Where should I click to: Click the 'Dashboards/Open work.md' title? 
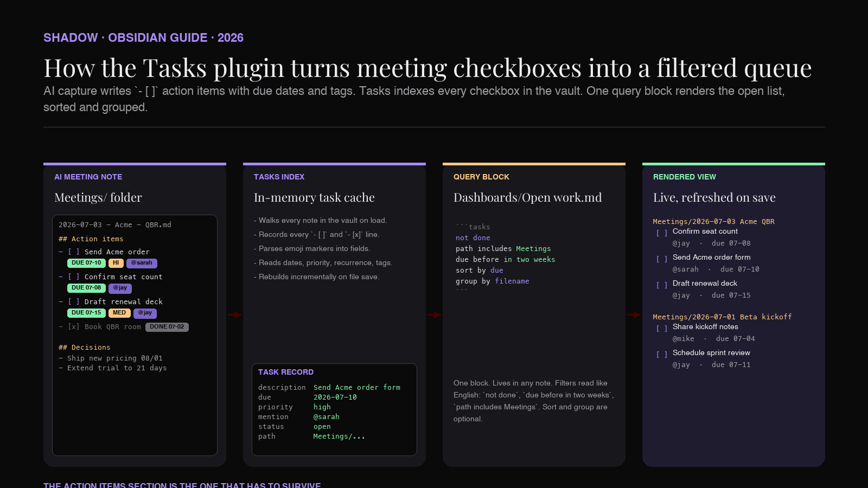[528, 197]
